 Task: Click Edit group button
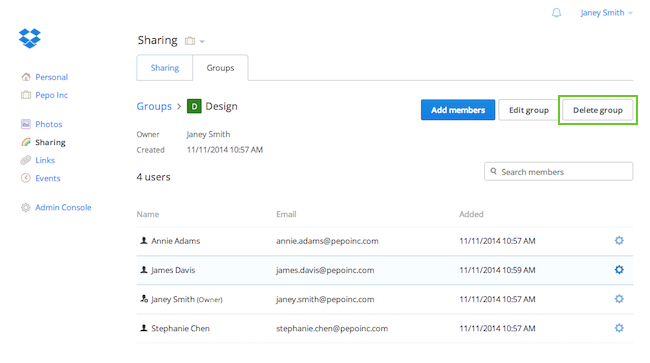[529, 110]
